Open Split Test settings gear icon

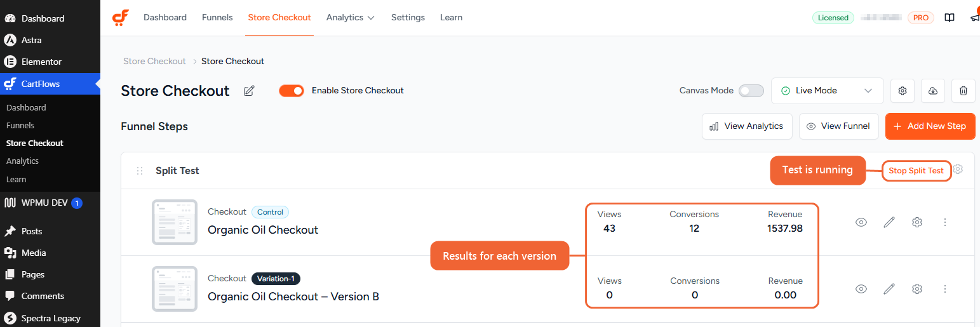coord(958,170)
